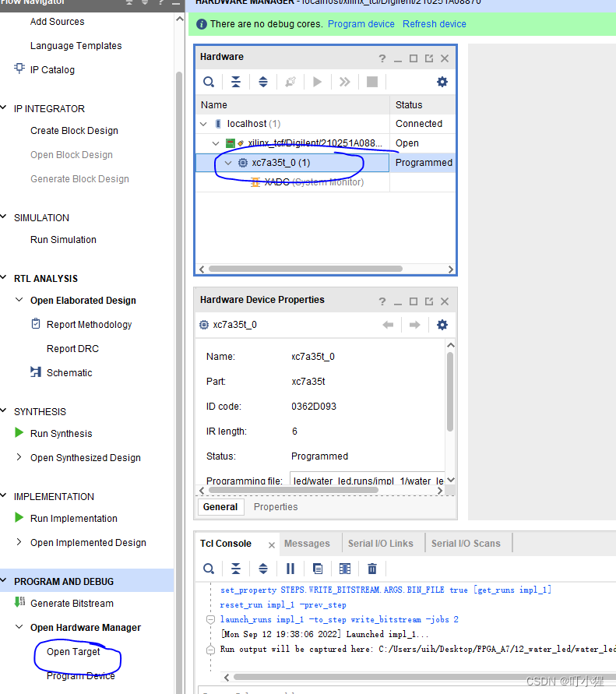This screenshot has height=694, width=616.
Task: Close the Tcl Console tab
Action: coord(272,545)
